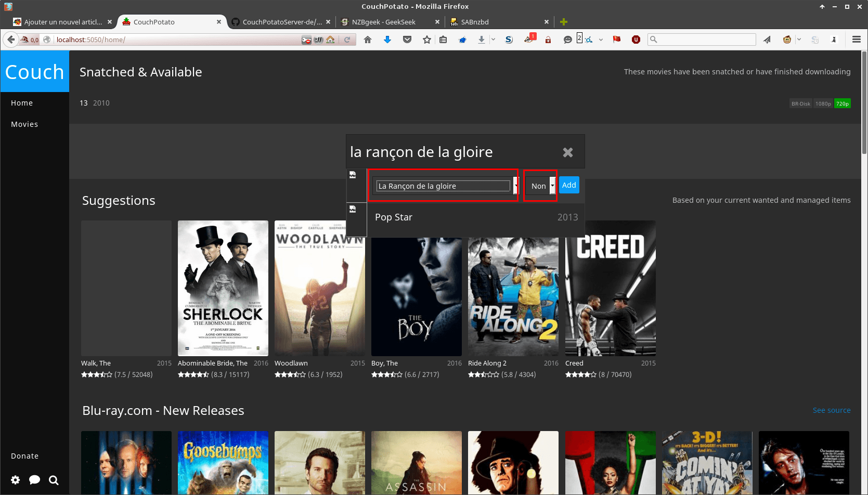Image resolution: width=868 pixels, height=495 pixels.
Task: Close the movie search popup
Action: [568, 152]
